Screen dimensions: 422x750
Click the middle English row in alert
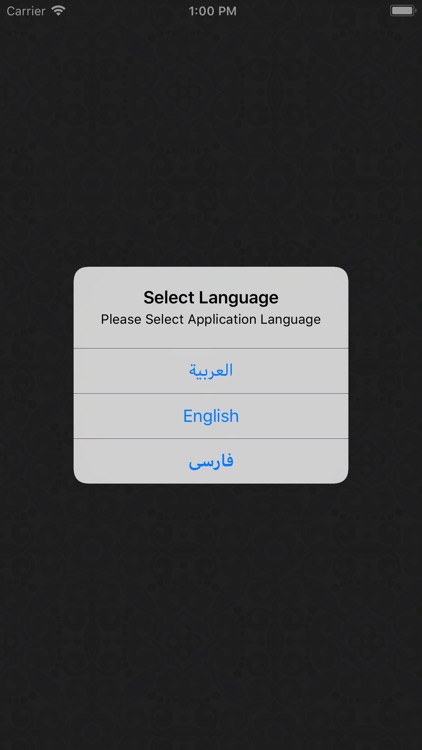[211, 416]
